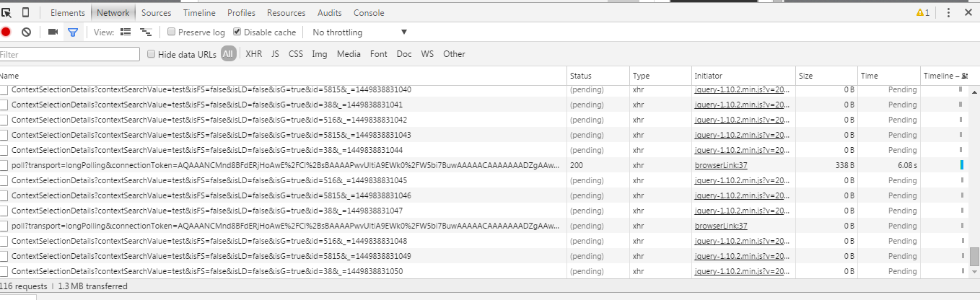Toggle the blue filter funnel icon

[72, 32]
